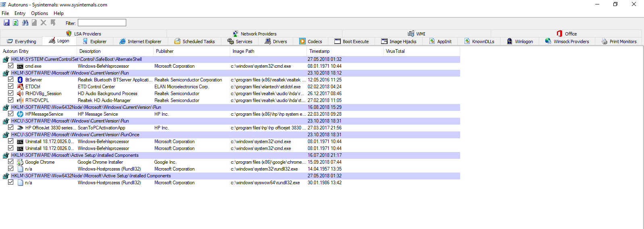644x229 pixels.
Task: Click the Save toolbar icon
Action: (x=6, y=23)
